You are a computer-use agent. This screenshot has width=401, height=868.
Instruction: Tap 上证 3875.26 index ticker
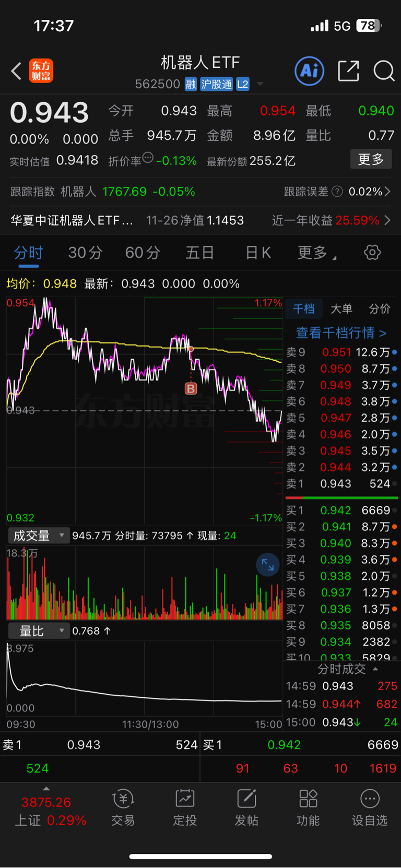pyautogui.click(x=51, y=811)
